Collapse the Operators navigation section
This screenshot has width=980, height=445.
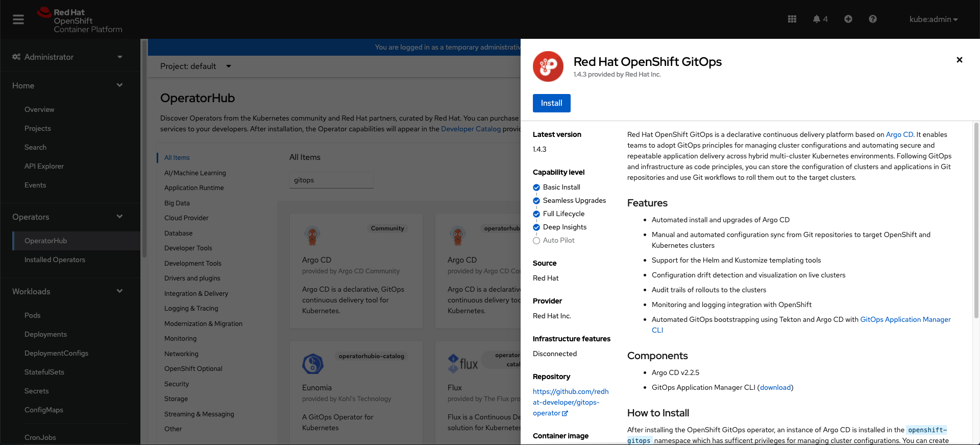(x=70, y=217)
